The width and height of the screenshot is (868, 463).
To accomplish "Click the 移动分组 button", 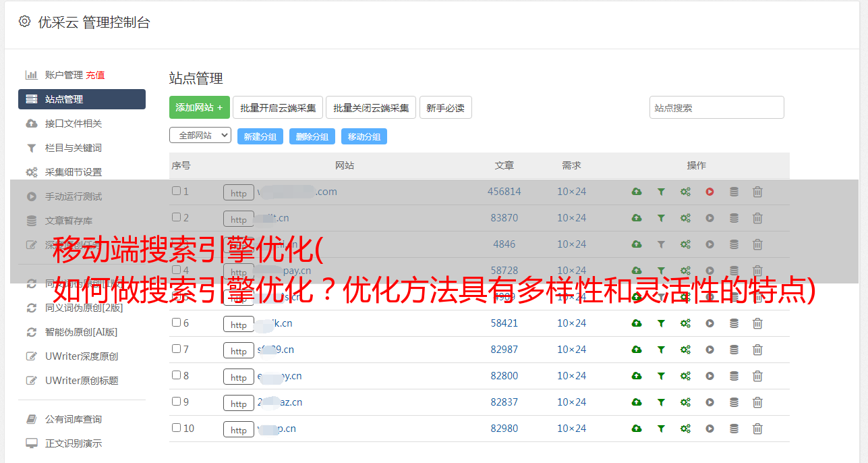I will 364,136.
